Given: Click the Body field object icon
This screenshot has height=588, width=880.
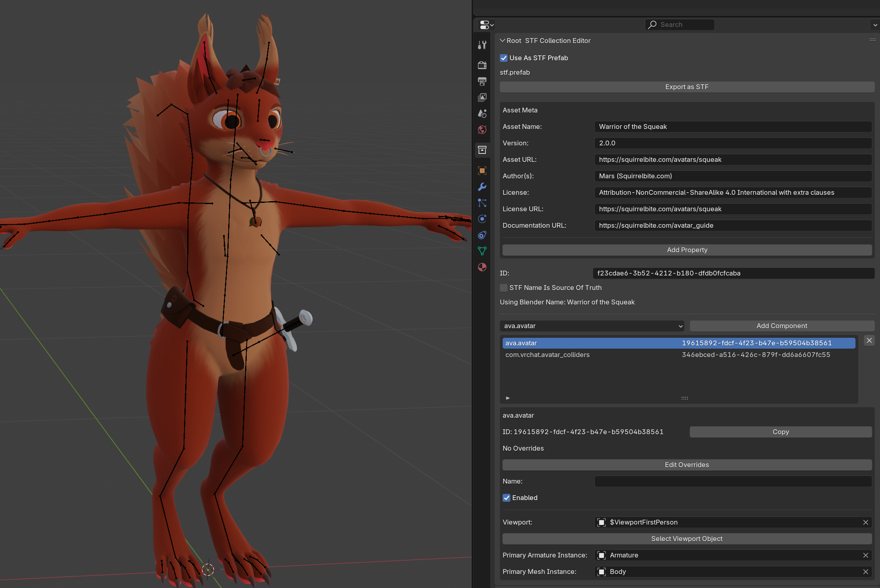Looking at the screenshot, I should [x=602, y=572].
